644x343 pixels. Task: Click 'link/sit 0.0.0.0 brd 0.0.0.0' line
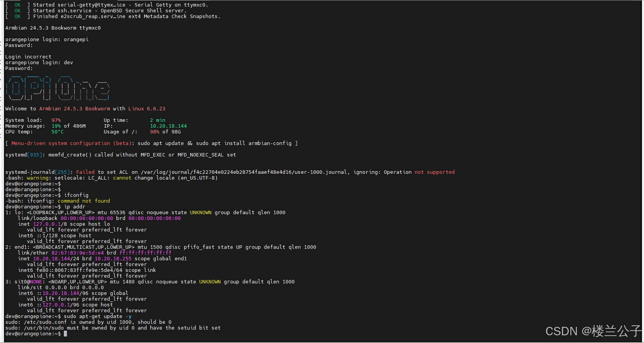point(61,288)
